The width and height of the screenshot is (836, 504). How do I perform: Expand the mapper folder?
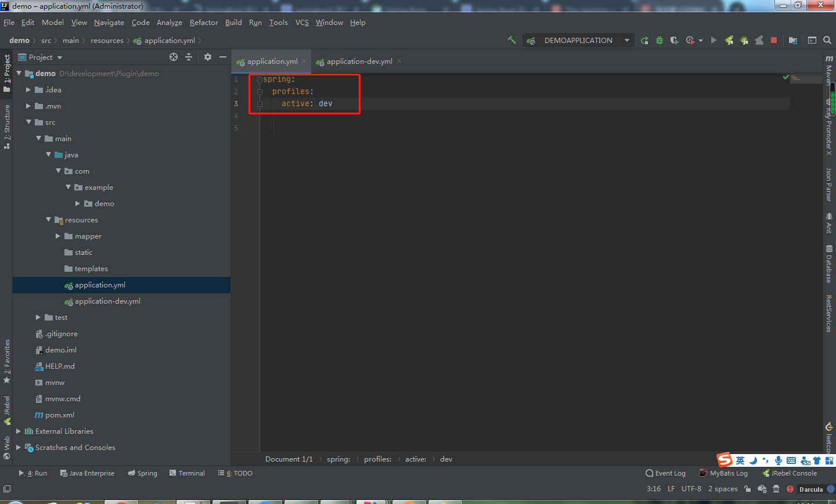click(58, 236)
